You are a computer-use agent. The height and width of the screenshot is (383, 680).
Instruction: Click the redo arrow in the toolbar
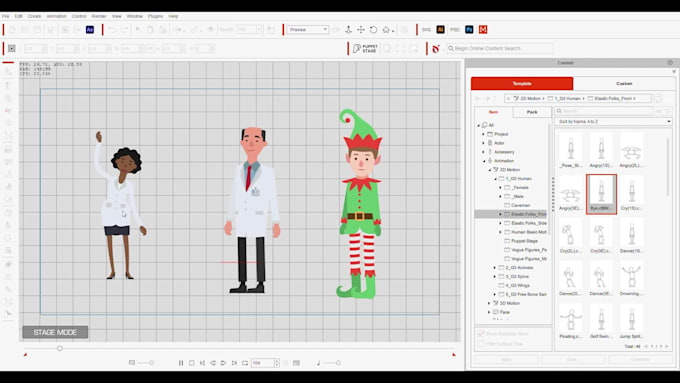(x=124, y=29)
